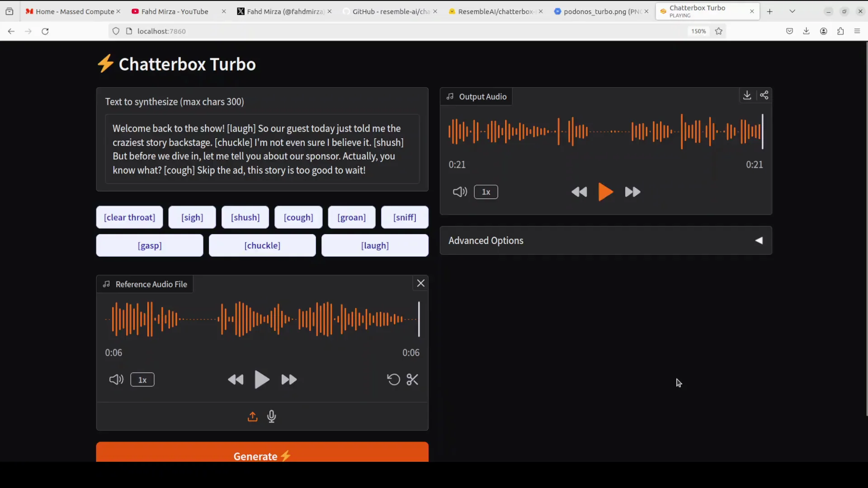868x488 pixels.
Task: Mute the output audio volume
Action: tap(460, 192)
